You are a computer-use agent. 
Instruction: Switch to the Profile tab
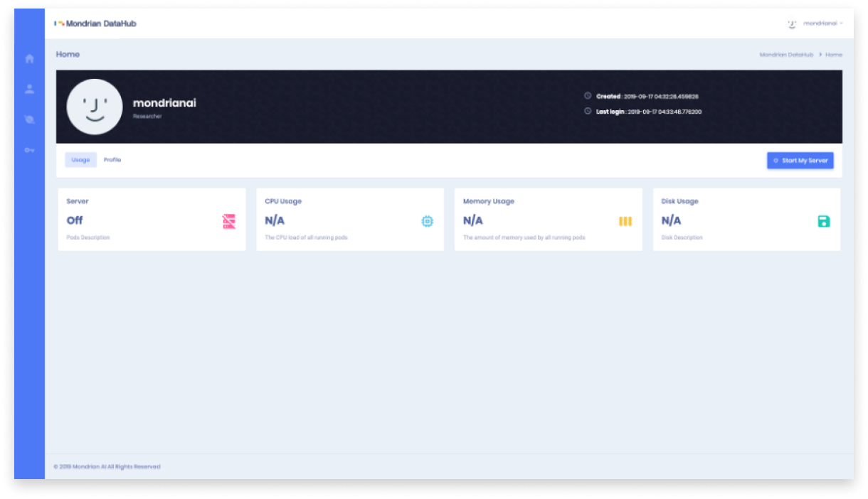pos(112,160)
